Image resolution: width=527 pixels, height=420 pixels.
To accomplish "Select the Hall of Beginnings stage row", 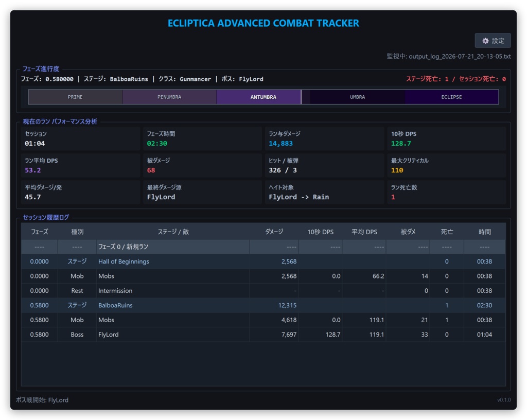I will tap(263, 261).
